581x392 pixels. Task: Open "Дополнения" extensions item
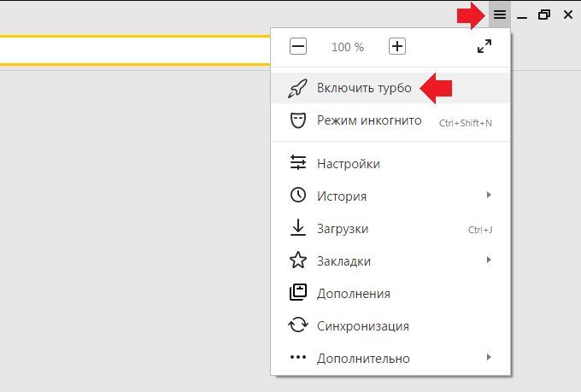(353, 294)
